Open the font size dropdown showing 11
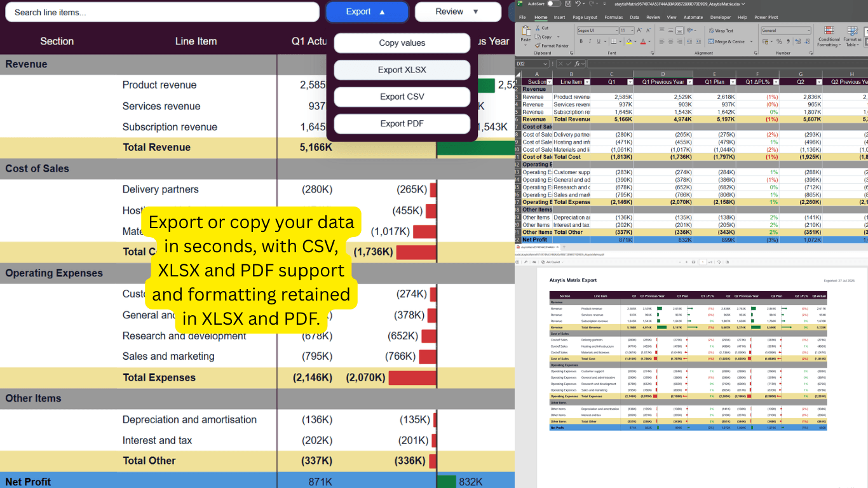The image size is (868, 488). point(632,30)
